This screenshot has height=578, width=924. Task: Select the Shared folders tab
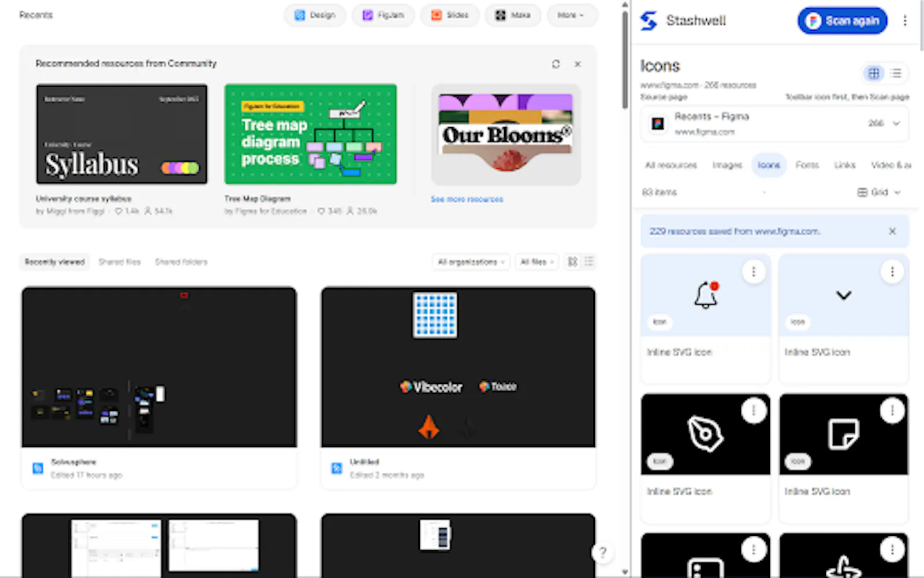[x=181, y=262]
